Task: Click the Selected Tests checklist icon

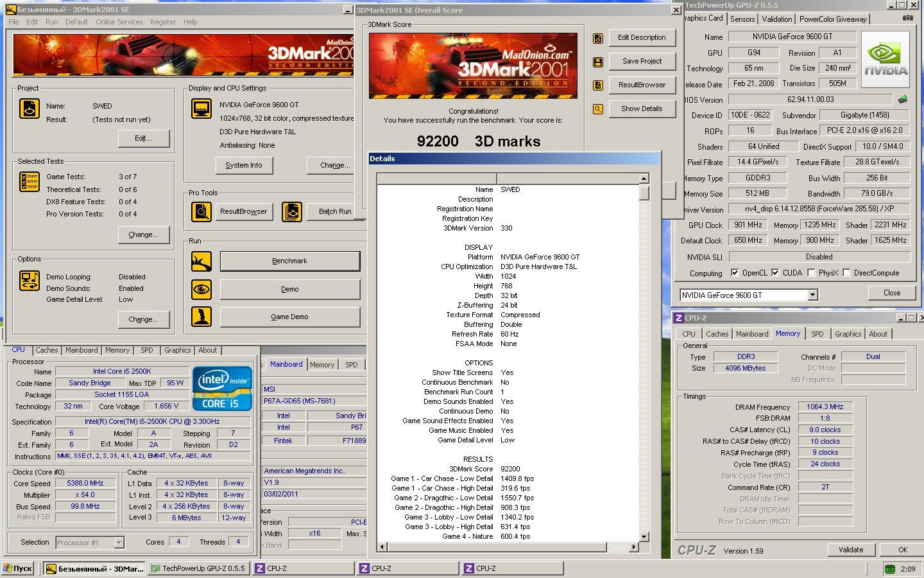Action: tap(30, 182)
